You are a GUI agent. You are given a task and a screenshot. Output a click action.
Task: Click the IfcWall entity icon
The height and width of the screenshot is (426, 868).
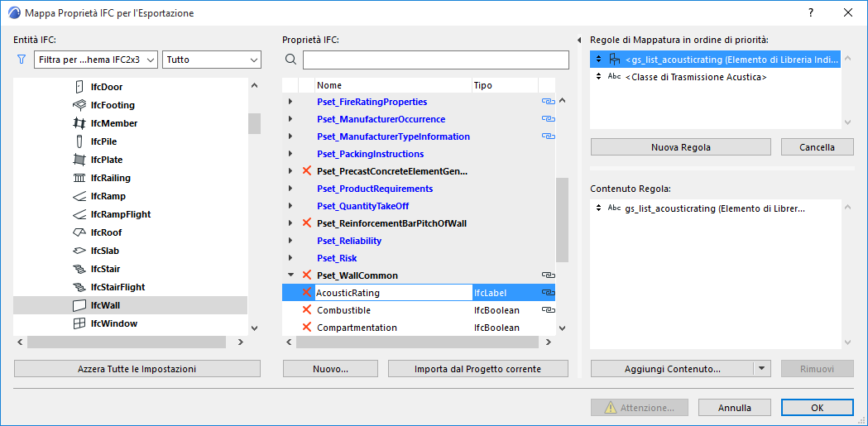79,305
